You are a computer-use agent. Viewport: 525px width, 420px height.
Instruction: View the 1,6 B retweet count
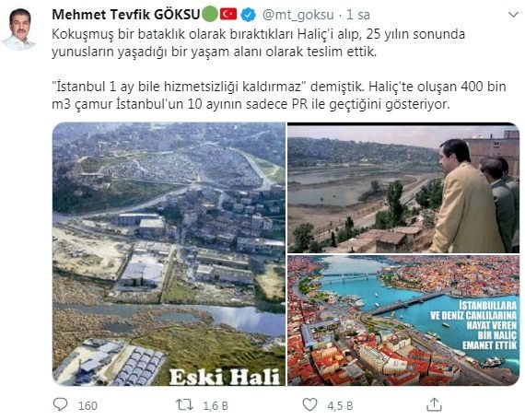click(216, 405)
